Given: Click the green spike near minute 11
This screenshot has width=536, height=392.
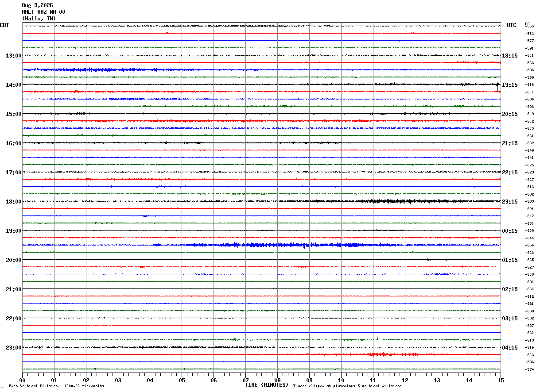Looking at the screenshot, I should 377,338.
